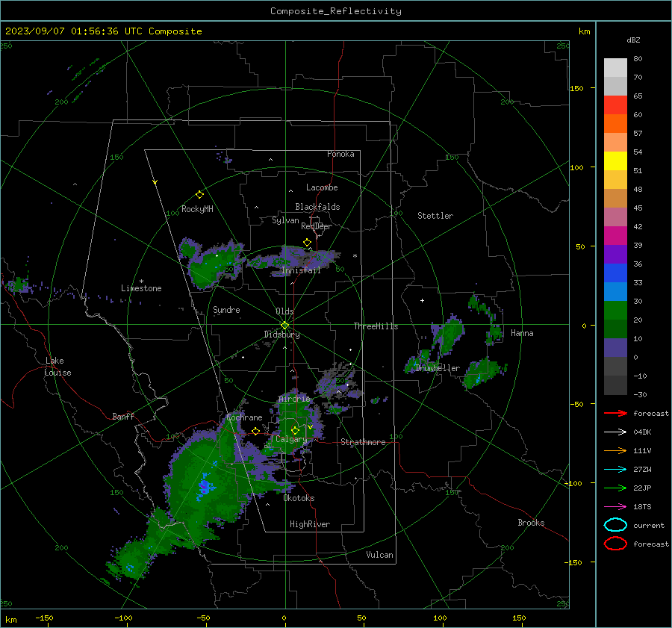
Task: Click the yellow diamond marker above RockyMH
Action: coord(199,195)
